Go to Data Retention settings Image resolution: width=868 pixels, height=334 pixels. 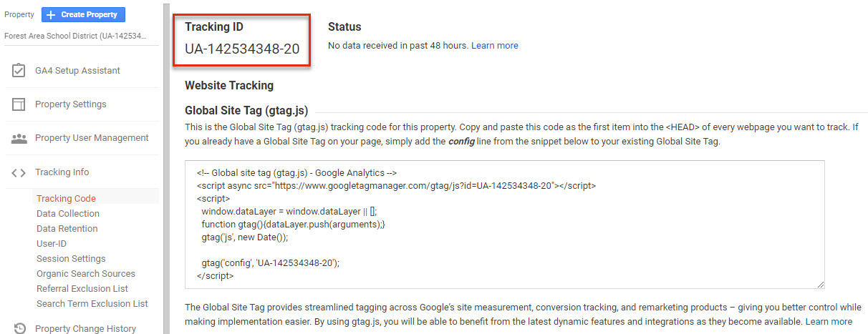pos(67,229)
